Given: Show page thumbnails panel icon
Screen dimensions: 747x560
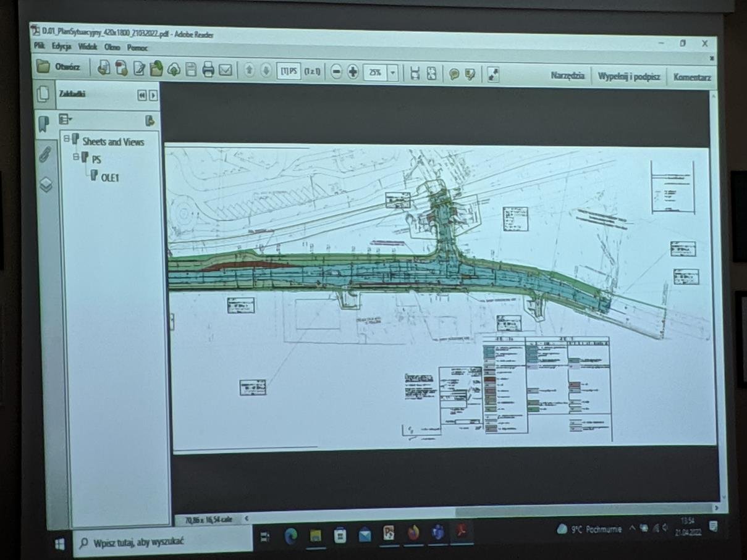Looking at the screenshot, I should (43, 94).
